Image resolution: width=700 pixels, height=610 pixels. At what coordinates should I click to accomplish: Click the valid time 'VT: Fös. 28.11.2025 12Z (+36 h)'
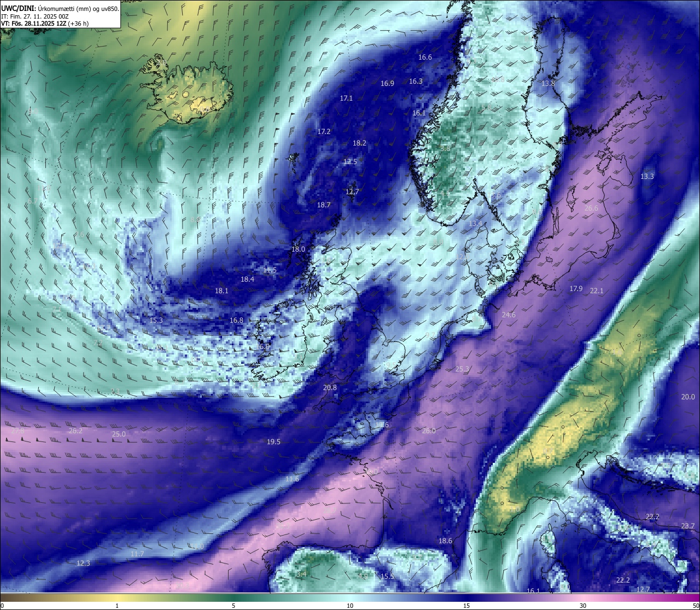click(x=45, y=24)
